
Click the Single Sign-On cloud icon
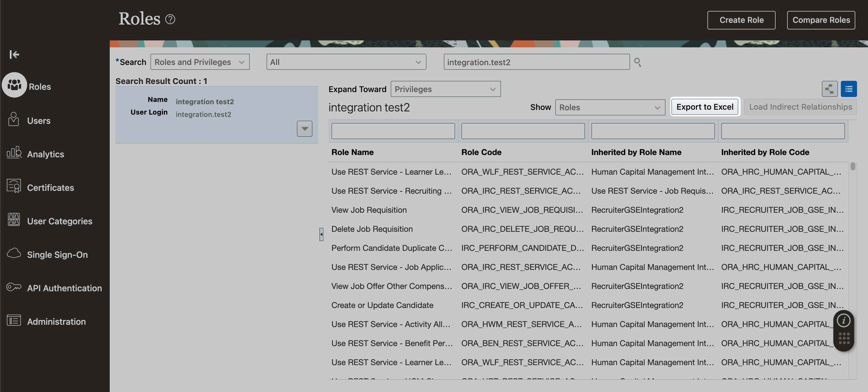(x=14, y=253)
